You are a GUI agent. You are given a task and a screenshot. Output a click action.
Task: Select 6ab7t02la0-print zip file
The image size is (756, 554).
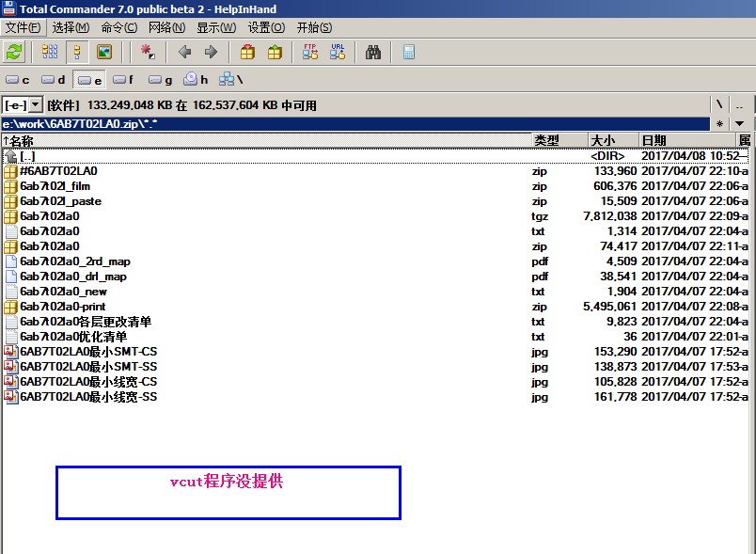(376, 307)
